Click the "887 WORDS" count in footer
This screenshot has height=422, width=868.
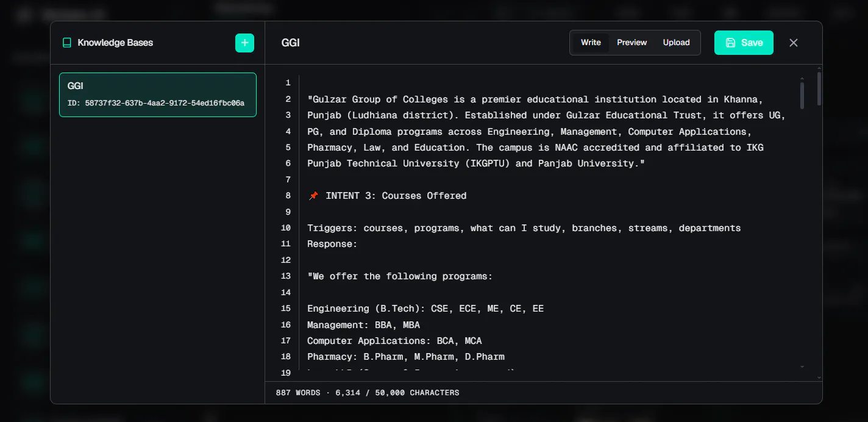tap(298, 393)
